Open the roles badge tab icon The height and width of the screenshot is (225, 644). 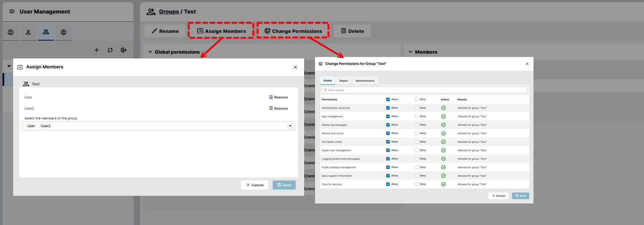pos(63,32)
